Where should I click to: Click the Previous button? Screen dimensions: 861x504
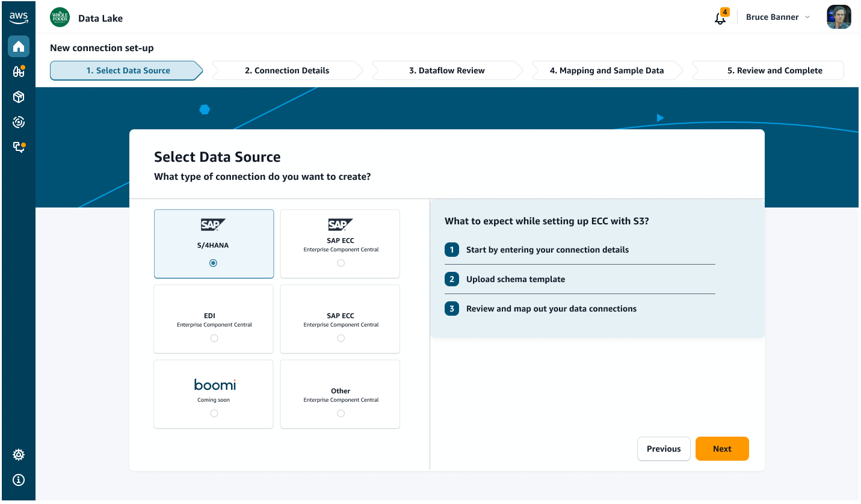664,449
